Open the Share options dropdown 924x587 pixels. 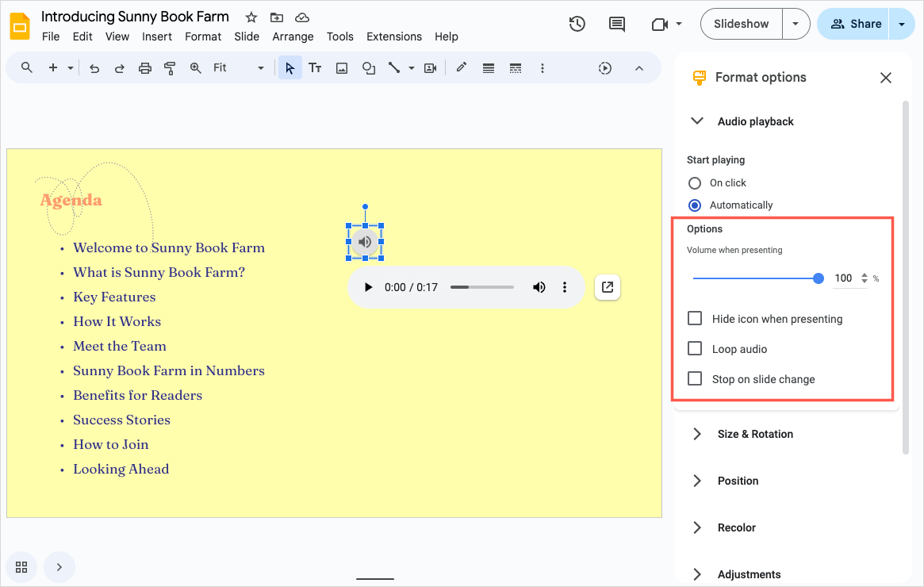(902, 24)
